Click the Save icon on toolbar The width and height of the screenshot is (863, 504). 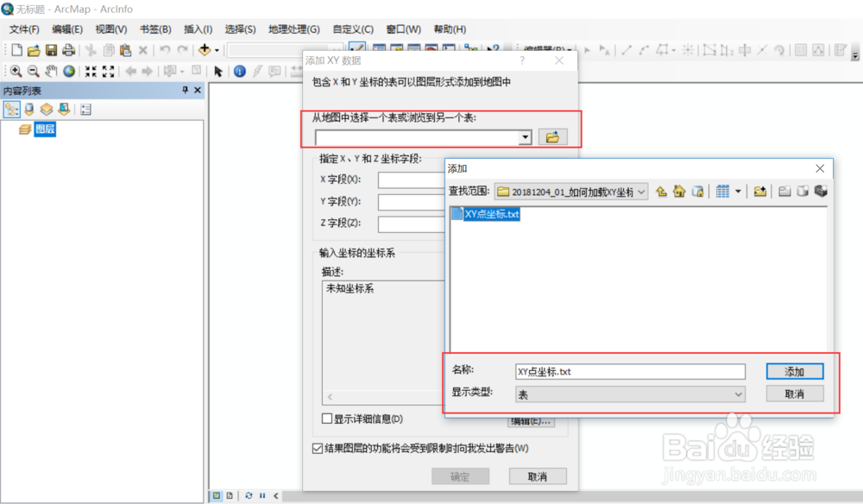pos(51,49)
